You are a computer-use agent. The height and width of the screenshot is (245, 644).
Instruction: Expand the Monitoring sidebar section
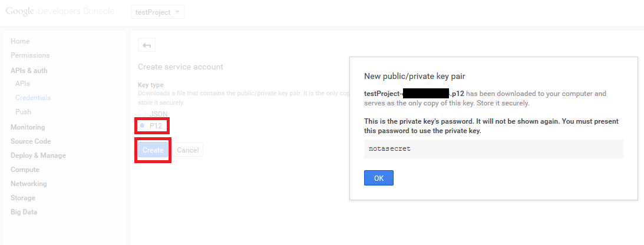pos(28,127)
